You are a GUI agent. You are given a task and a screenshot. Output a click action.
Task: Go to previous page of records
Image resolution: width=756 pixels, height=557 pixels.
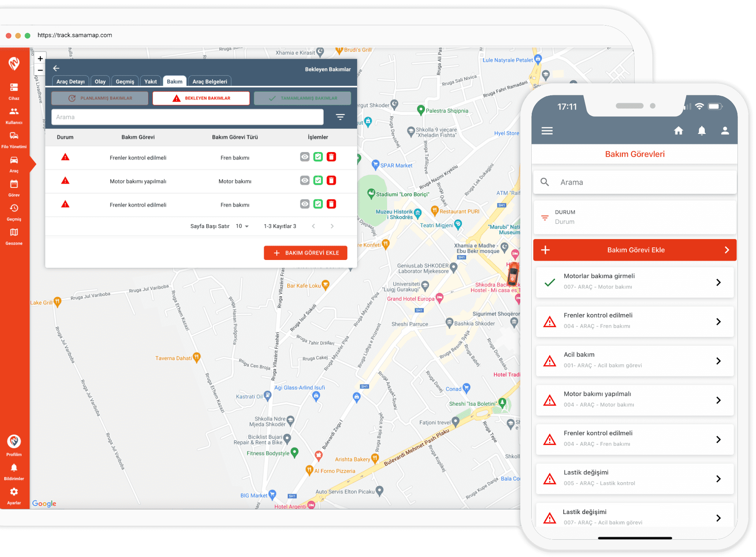[x=313, y=226]
